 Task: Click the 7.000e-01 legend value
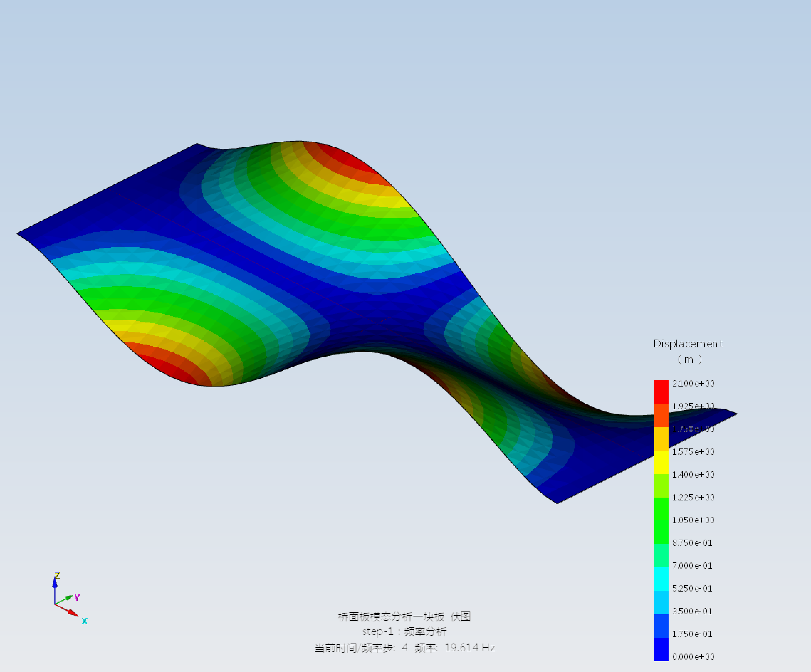(692, 566)
